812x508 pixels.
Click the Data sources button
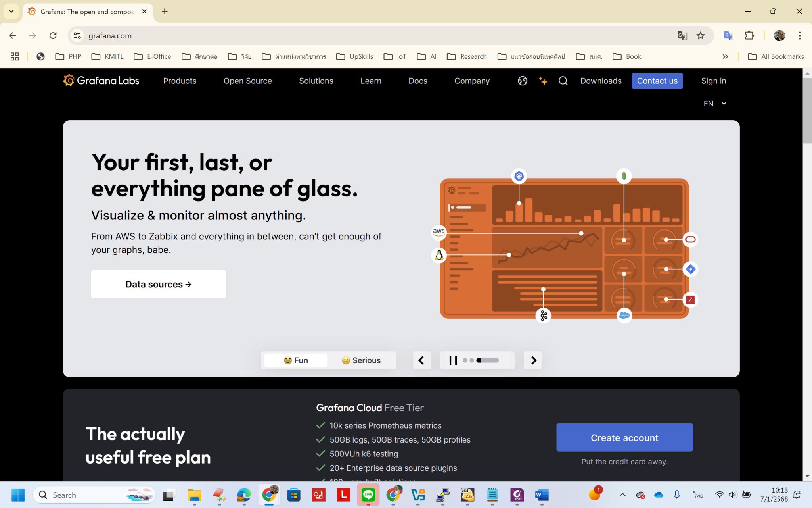coord(158,284)
